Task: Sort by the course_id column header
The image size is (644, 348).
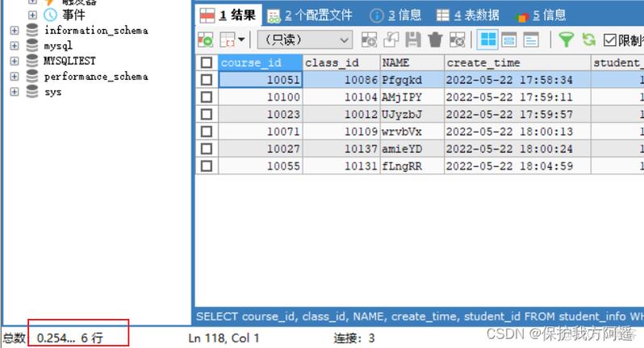Action: click(x=261, y=63)
